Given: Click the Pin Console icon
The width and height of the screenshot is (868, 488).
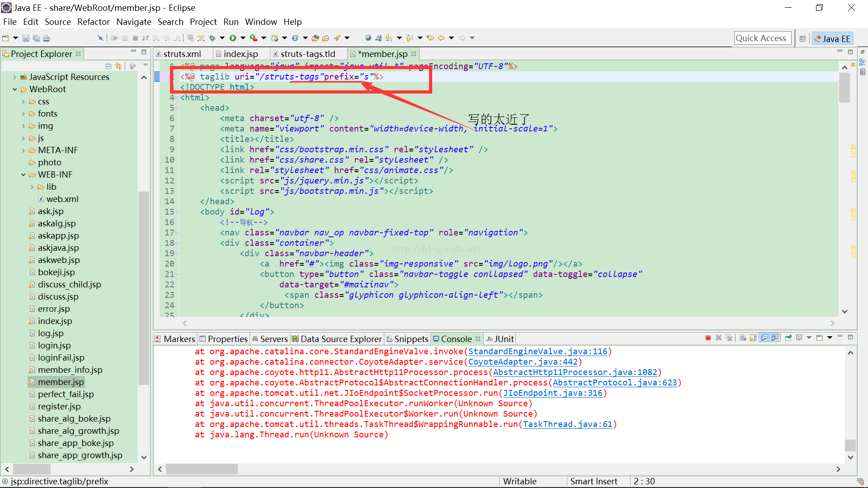Looking at the screenshot, I should pyautogui.click(x=788, y=338).
